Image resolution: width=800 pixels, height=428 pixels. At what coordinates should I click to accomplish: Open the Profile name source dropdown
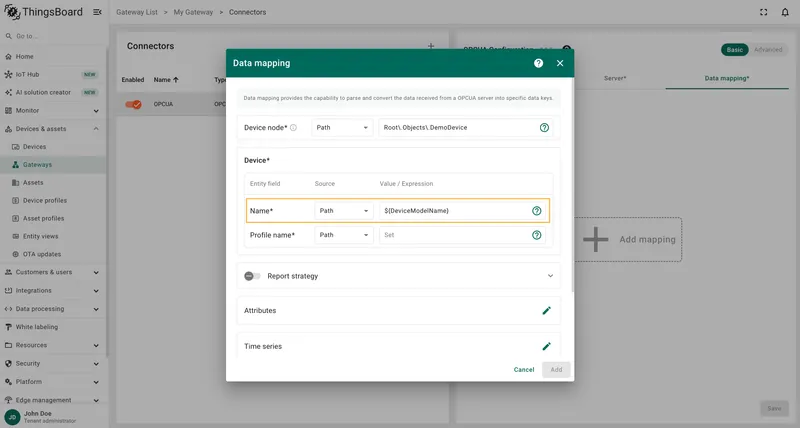click(344, 235)
